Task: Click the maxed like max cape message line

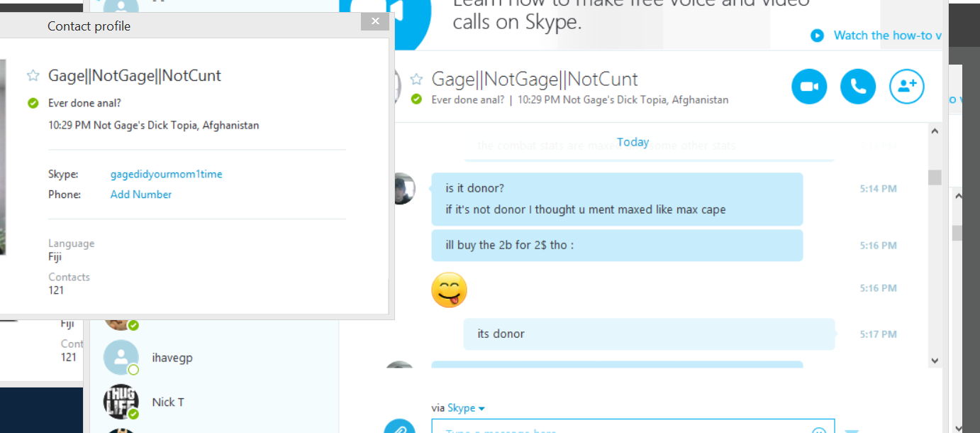Action: (585, 209)
